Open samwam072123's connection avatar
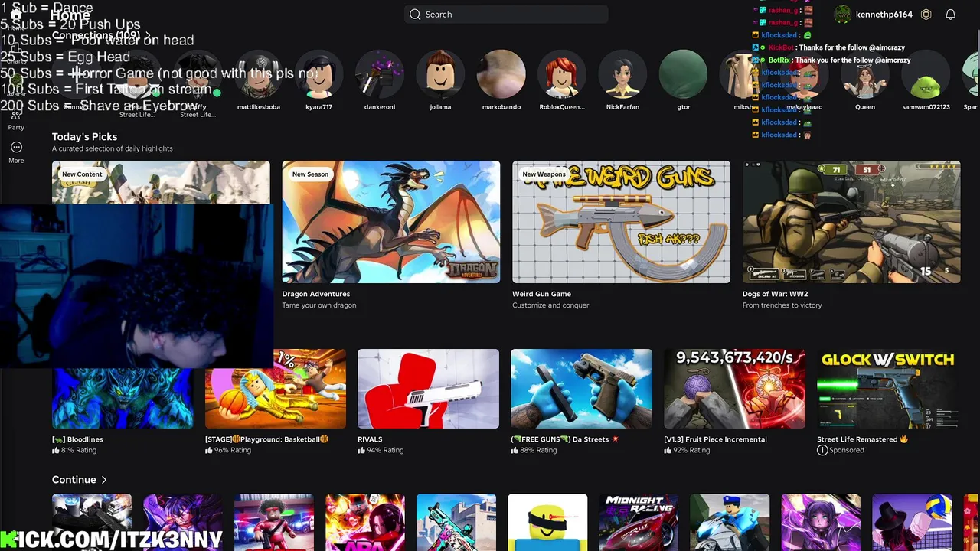The width and height of the screenshot is (980, 551). coord(926,75)
